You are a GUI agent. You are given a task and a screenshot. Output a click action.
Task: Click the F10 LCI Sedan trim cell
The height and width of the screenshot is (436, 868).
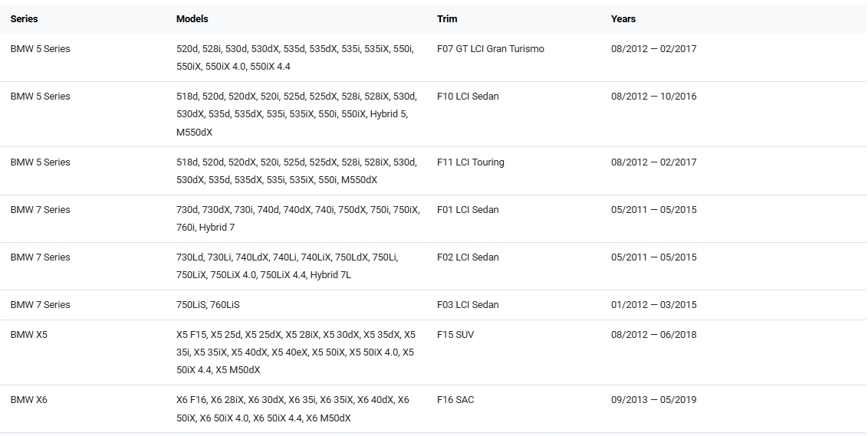(468, 97)
